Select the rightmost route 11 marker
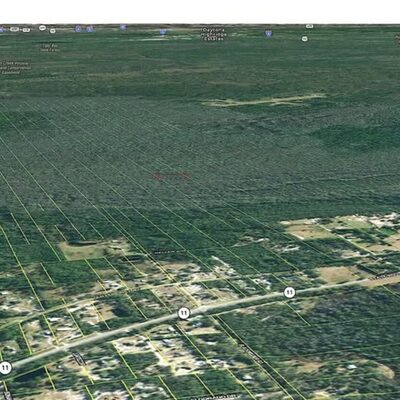The image size is (400, 400). point(289,293)
